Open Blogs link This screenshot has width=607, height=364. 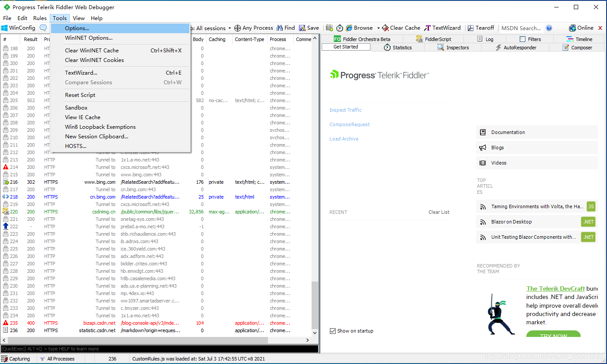pyautogui.click(x=537, y=148)
